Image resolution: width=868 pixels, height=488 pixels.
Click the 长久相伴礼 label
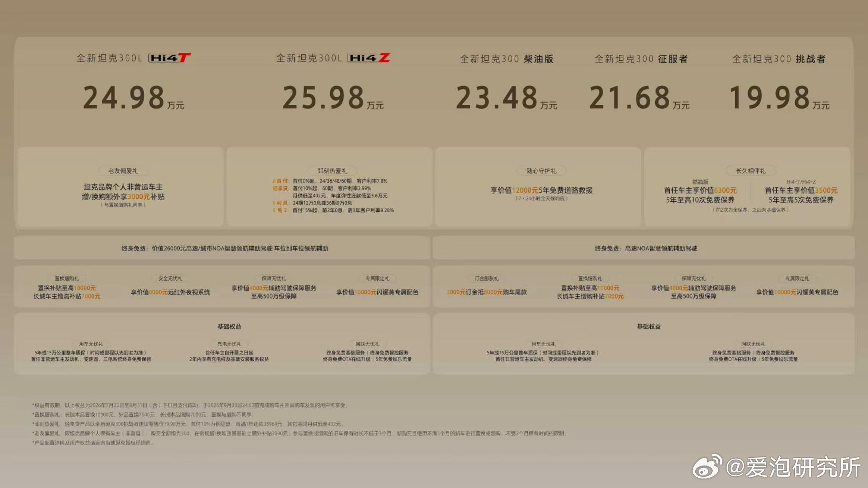point(751,171)
